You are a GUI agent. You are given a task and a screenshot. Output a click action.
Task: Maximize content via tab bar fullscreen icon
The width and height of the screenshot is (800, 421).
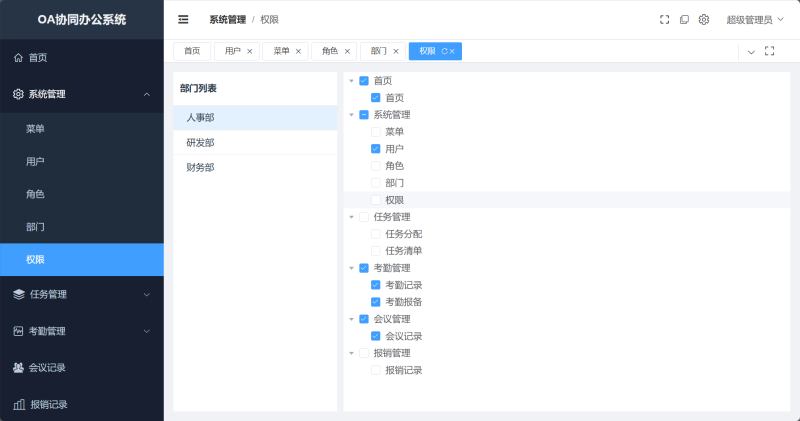(x=769, y=51)
